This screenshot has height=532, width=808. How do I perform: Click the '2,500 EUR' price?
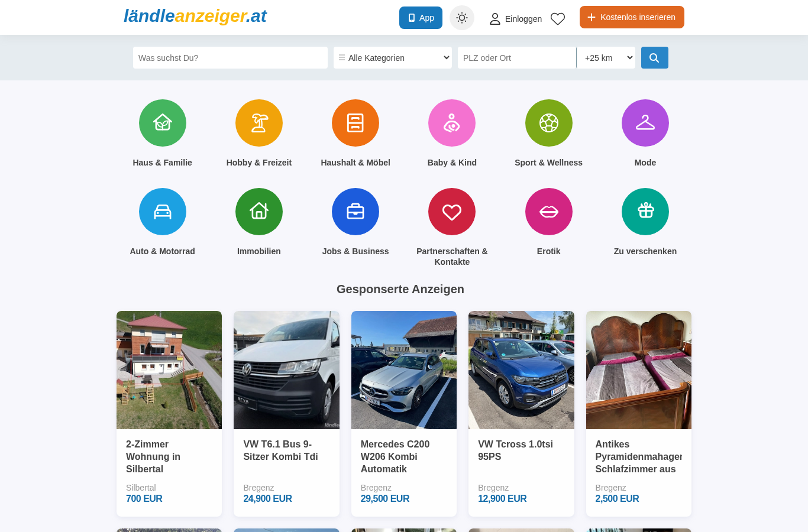click(x=618, y=498)
